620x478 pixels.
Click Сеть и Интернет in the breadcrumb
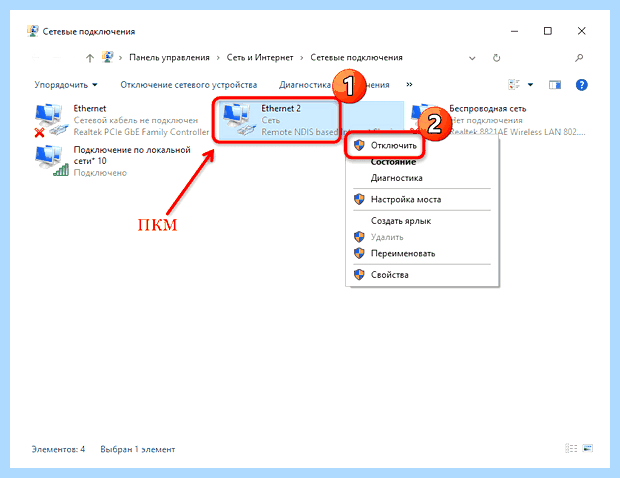click(260, 58)
